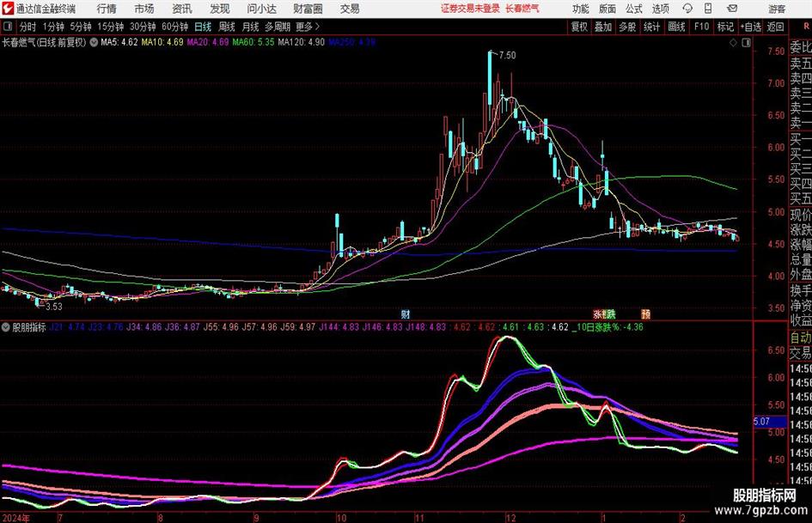Click the 7.50 high price label
The width and height of the screenshot is (812, 523).
point(508,55)
